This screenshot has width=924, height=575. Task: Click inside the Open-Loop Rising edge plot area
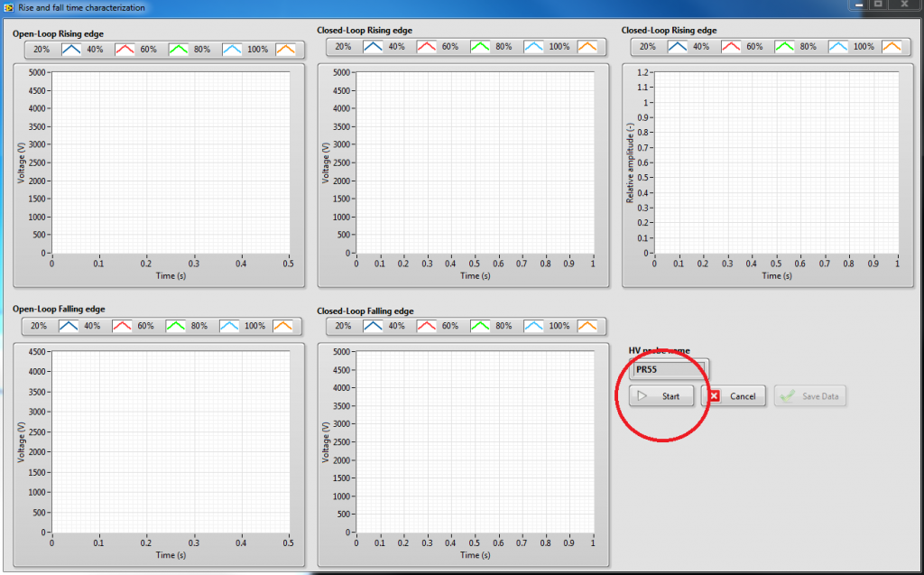(x=171, y=162)
